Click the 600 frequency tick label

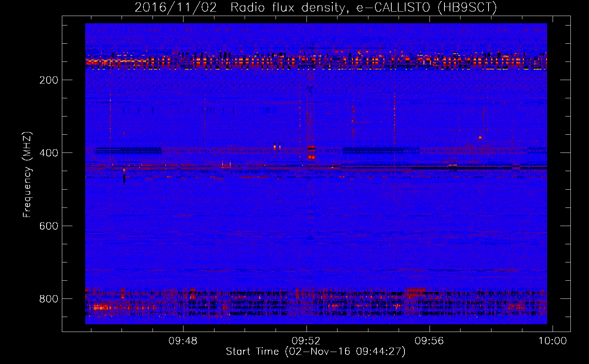49,226
